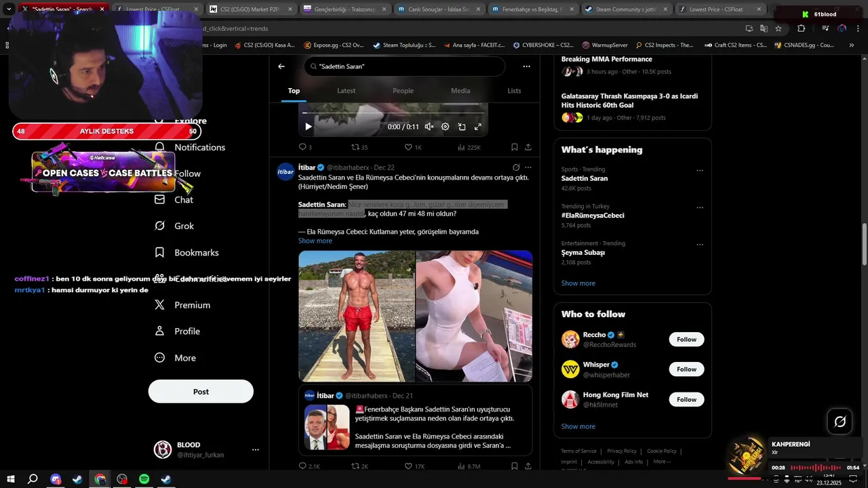The image size is (868, 488).
Task: Switch to the Media tab
Action: click(x=460, y=91)
